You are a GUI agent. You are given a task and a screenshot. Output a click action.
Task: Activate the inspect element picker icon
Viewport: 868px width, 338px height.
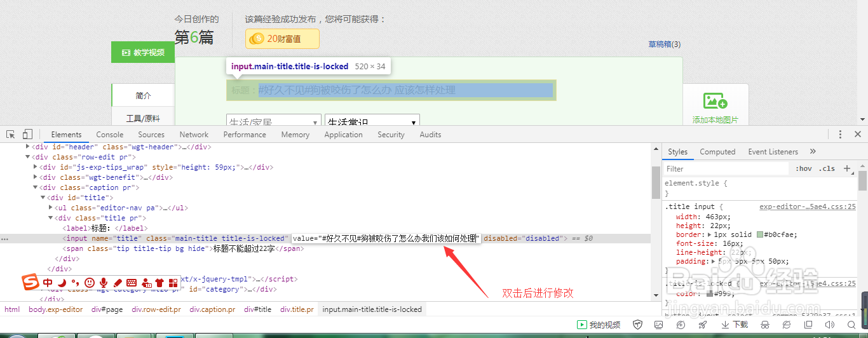(11, 134)
